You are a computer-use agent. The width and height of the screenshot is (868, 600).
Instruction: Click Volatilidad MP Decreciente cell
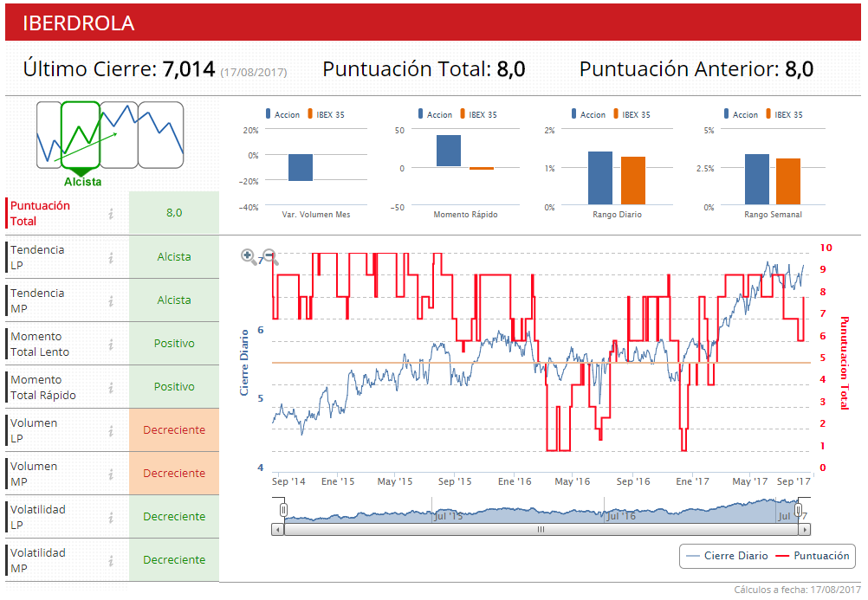click(x=174, y=559)
